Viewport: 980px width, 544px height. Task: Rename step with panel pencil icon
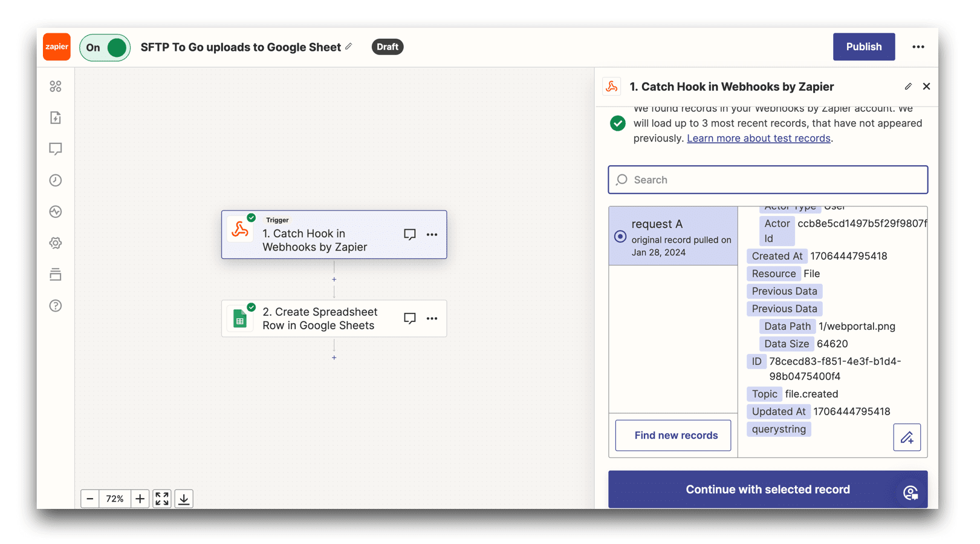(x=908, y=87)
